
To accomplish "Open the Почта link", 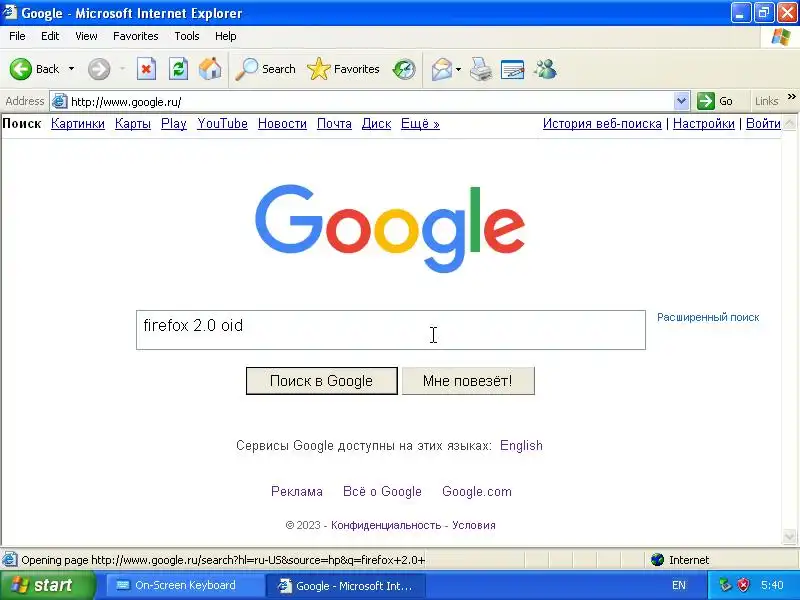I will [x=334, y=123].
